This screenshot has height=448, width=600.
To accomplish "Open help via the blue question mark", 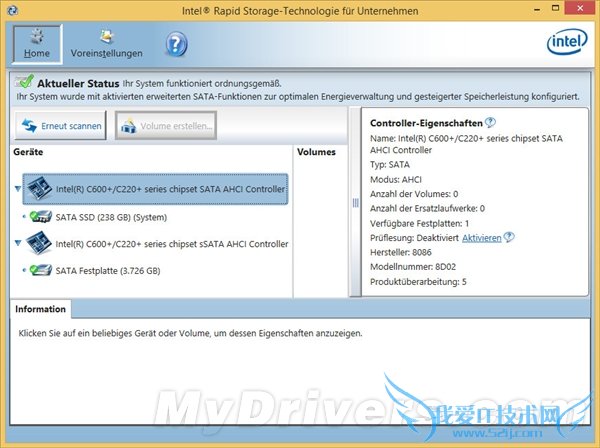I will 176,44.
